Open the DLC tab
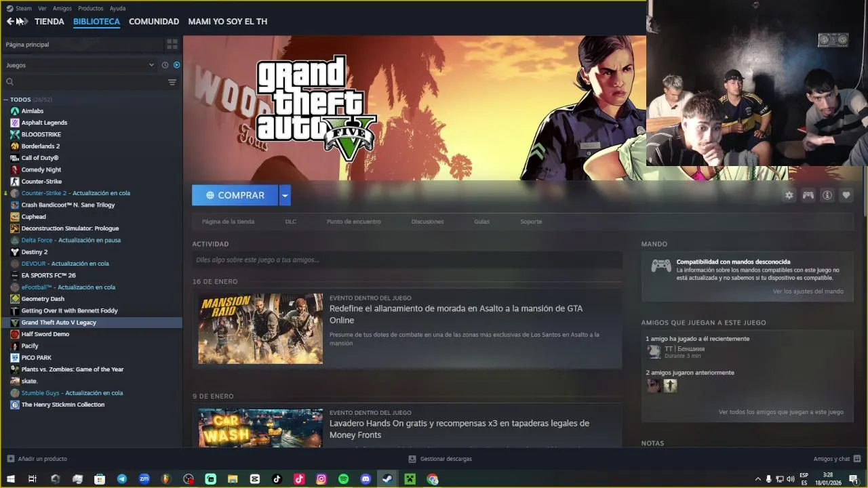Image resolution: width=868 pixels, height=488 pixels. pyautogui.click(x=291, y=222)
